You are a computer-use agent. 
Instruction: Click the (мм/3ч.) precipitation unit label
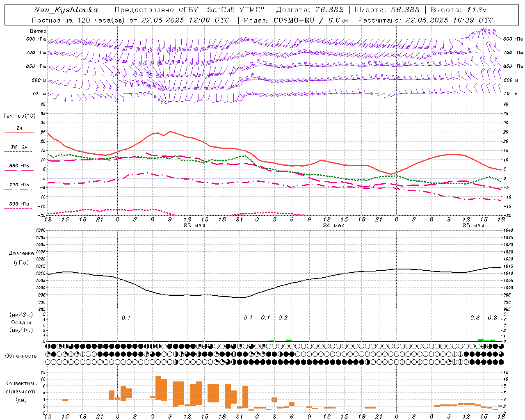[x=21, y=315]
